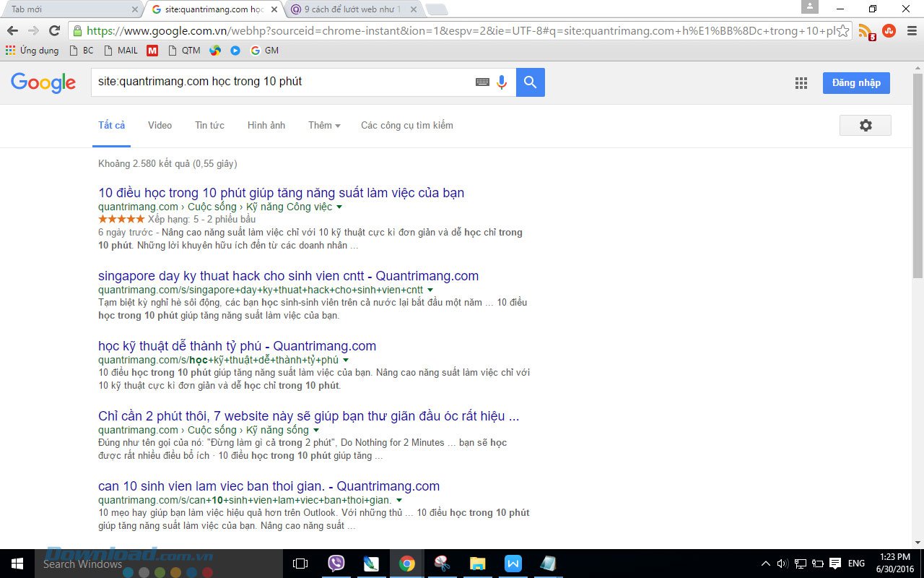Image resolution: width=924 pixels, height=578 pixels.
Task: Open the RSS feed extension icon
Action: [866, 31]
